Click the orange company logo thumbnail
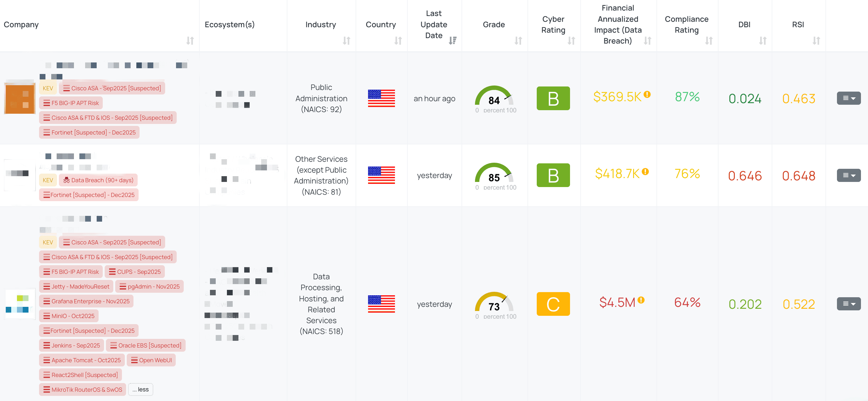This screenshot has width=868, height=401. tap(20, 98)
